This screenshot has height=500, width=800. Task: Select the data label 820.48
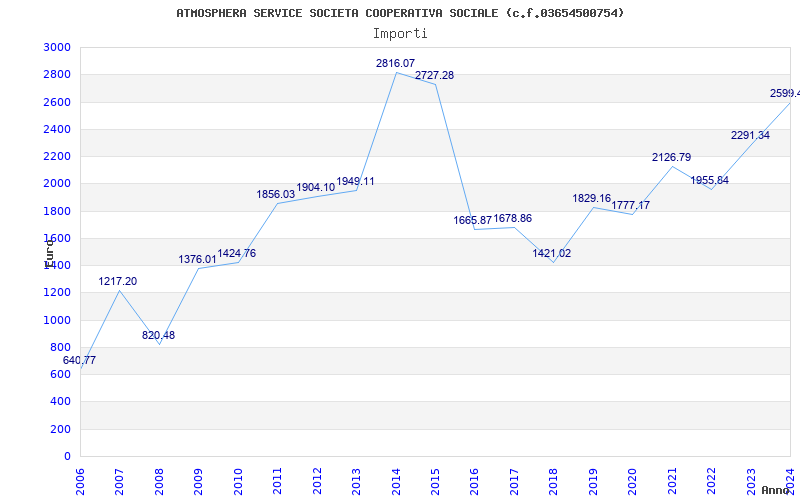158,336
